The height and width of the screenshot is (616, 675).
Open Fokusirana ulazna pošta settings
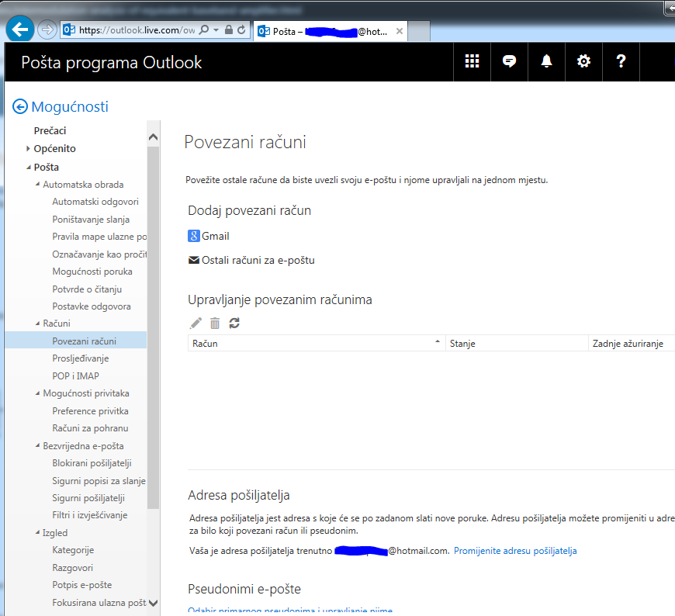pyautogui.click(x=99, y=602)
